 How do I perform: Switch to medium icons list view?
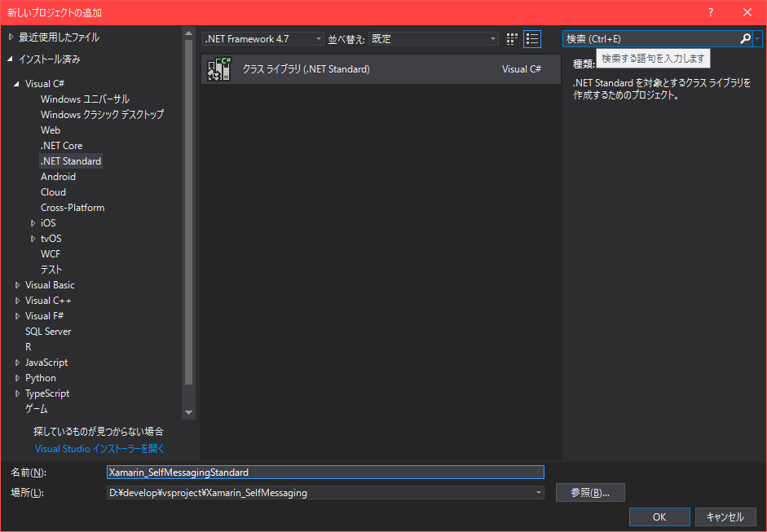pyautogui.click(x=532, y=39)
